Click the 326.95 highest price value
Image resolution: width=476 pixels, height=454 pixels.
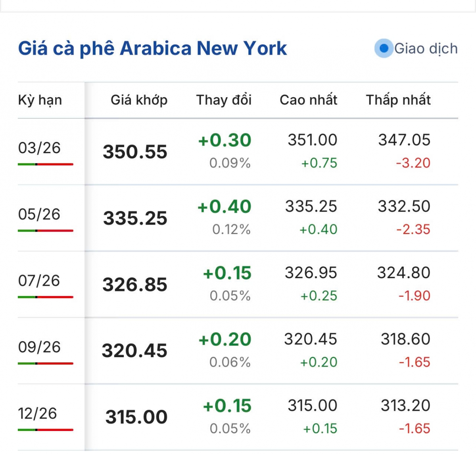tap(311, 273)
